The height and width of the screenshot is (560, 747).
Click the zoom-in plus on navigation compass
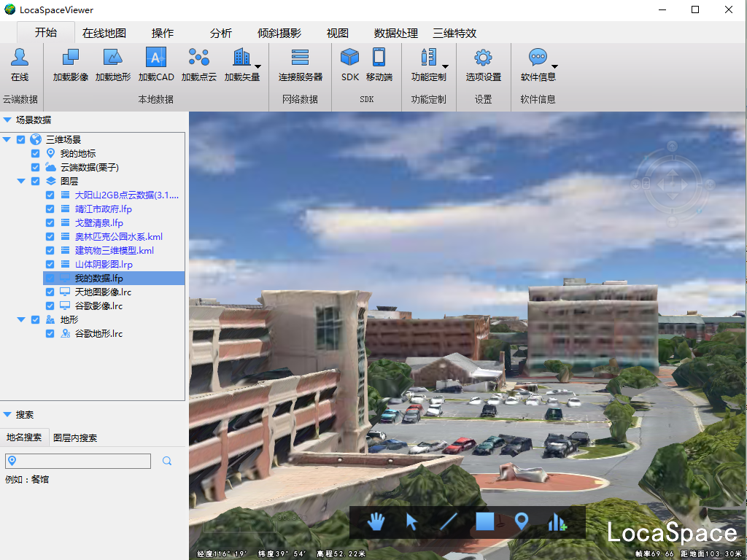[x=710, y=184]
